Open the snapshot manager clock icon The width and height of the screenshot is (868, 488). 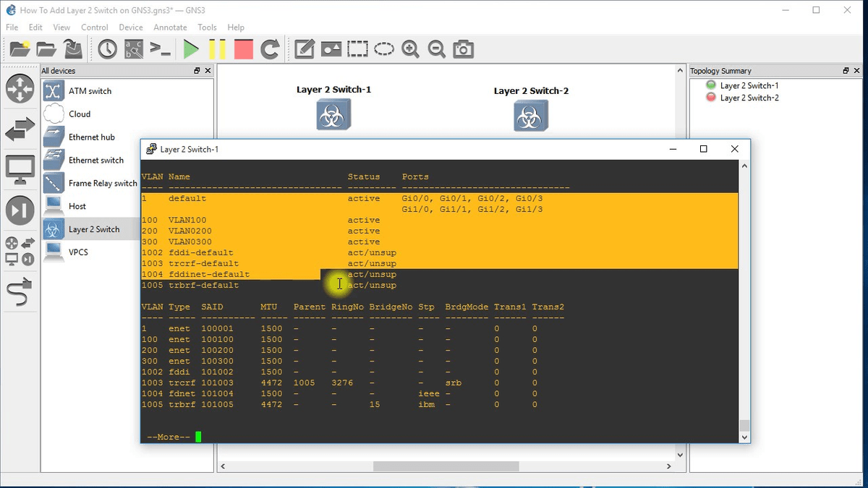[108, 49]
